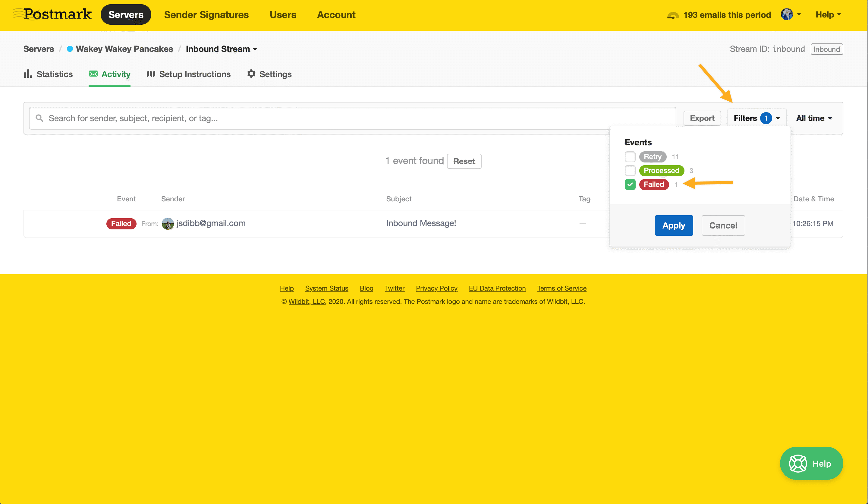Click the 10:26:15 PM timestamp
The image size is (868, 504).
[813, 224]
